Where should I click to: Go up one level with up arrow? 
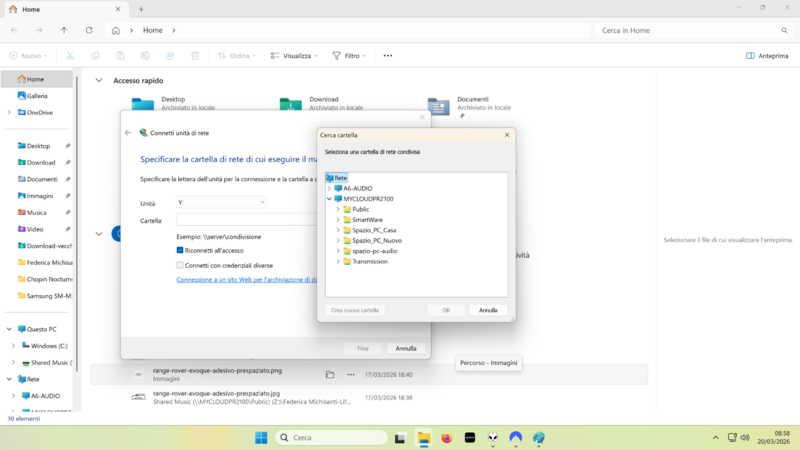pos(64,30)
